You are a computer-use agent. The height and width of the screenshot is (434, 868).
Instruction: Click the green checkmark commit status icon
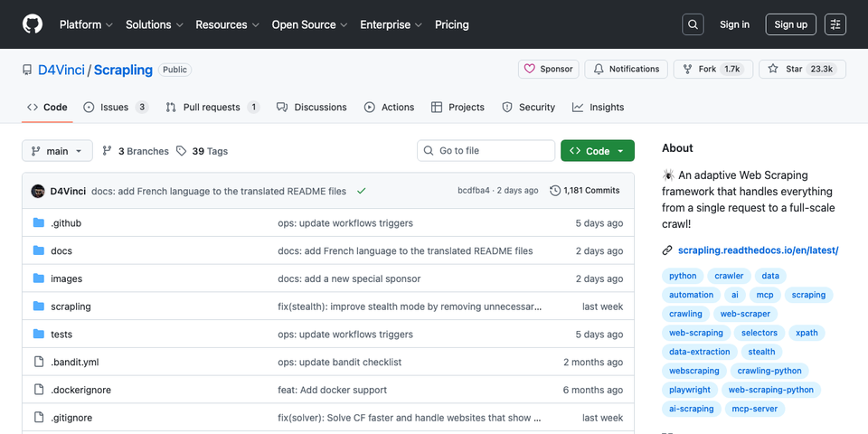[x=362, y=191]
